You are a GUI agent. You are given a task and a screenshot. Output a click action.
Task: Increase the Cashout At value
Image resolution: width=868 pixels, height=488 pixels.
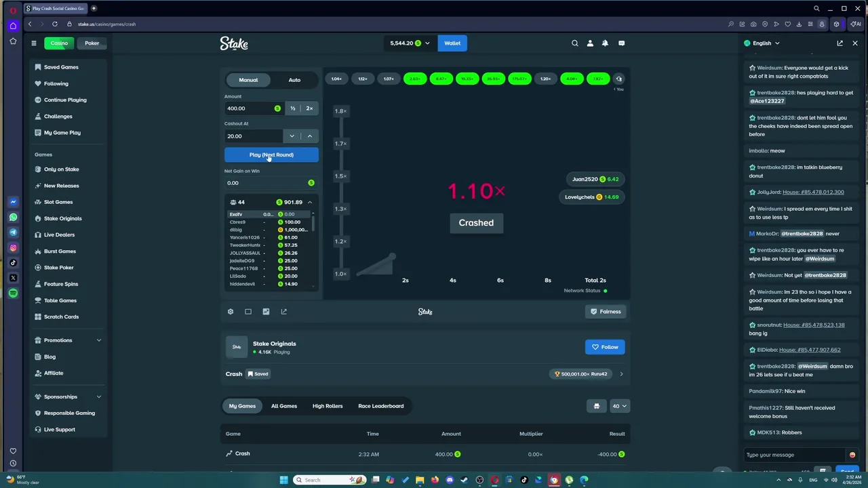pos(310,136)
